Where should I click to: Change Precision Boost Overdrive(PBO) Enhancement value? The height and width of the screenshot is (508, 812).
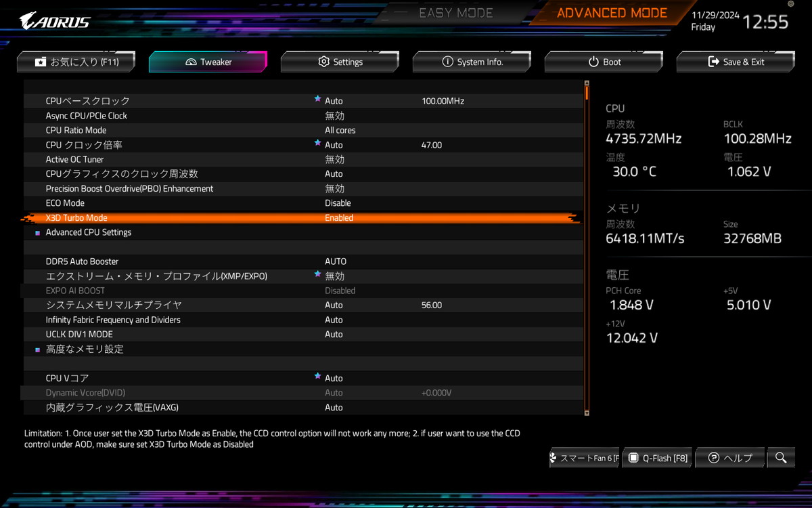[334, 188]
